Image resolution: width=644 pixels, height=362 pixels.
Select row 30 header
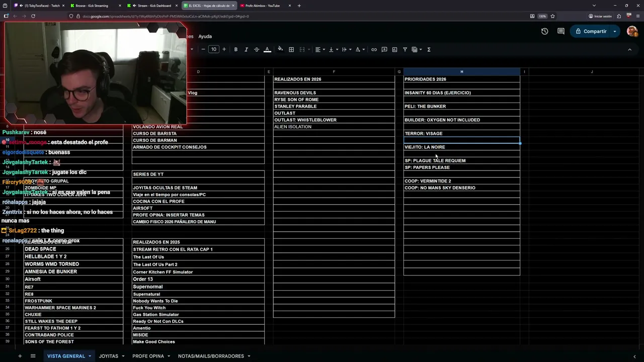click(x=8, y=279)
